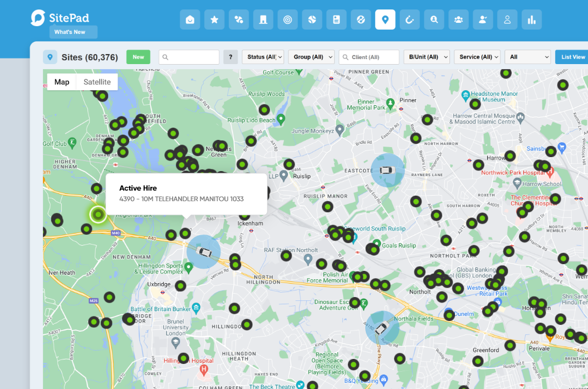Click the RAF Station Northolt label

291,250
